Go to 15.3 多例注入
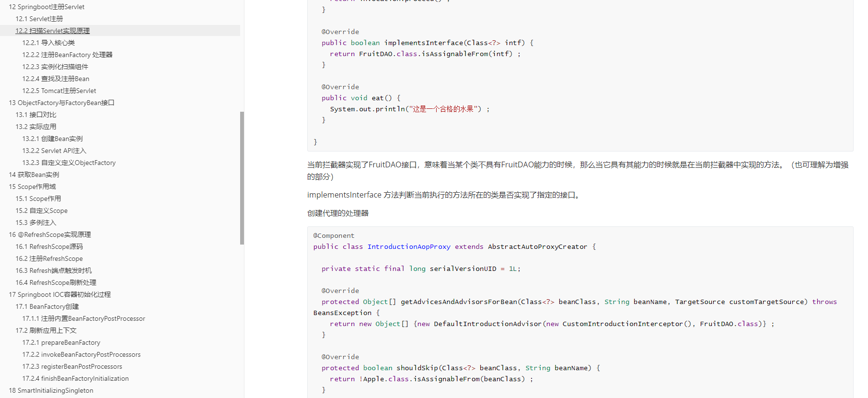The image size is (868, 398). point(36,222)
